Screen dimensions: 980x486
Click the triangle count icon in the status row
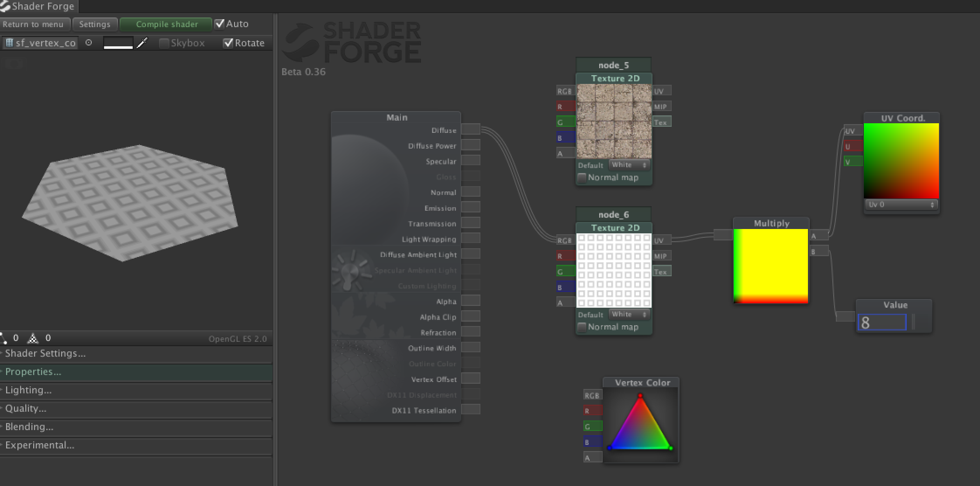point(33,338)
